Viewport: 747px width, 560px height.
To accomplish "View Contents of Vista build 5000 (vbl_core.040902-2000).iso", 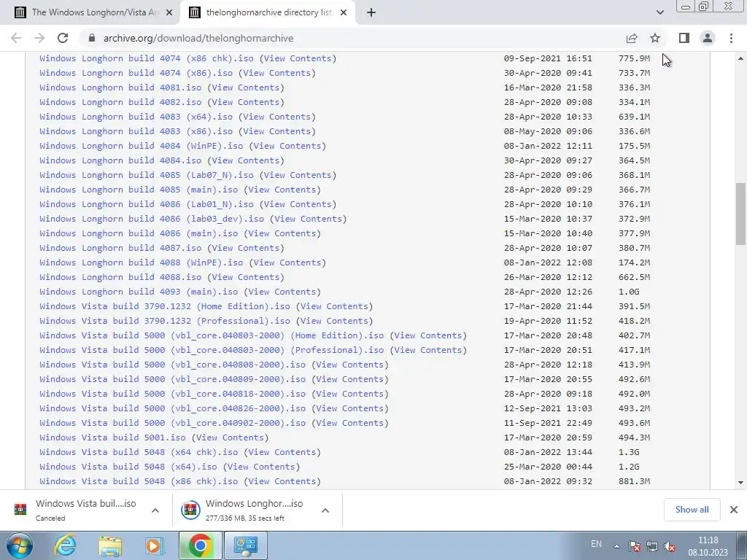I will coord(350,423).
